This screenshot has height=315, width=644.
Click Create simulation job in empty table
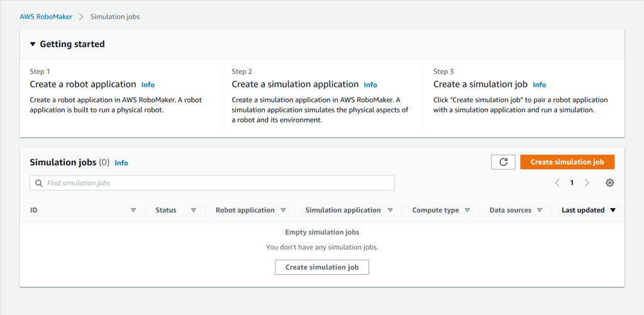[322, 267]
